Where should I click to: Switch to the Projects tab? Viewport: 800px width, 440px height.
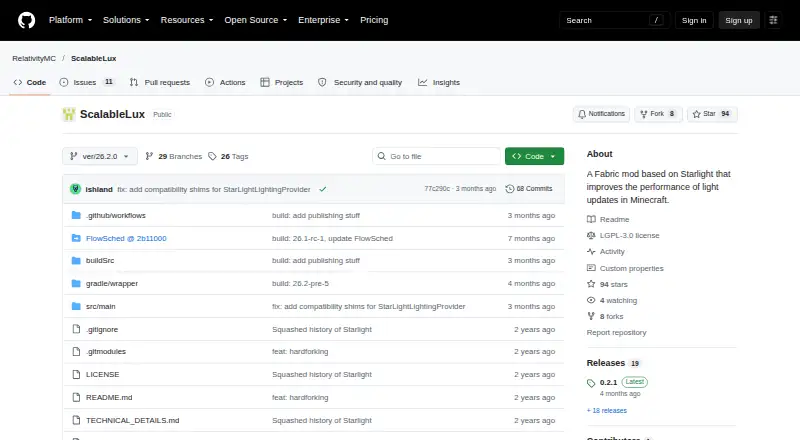click(x=282, y=82)
